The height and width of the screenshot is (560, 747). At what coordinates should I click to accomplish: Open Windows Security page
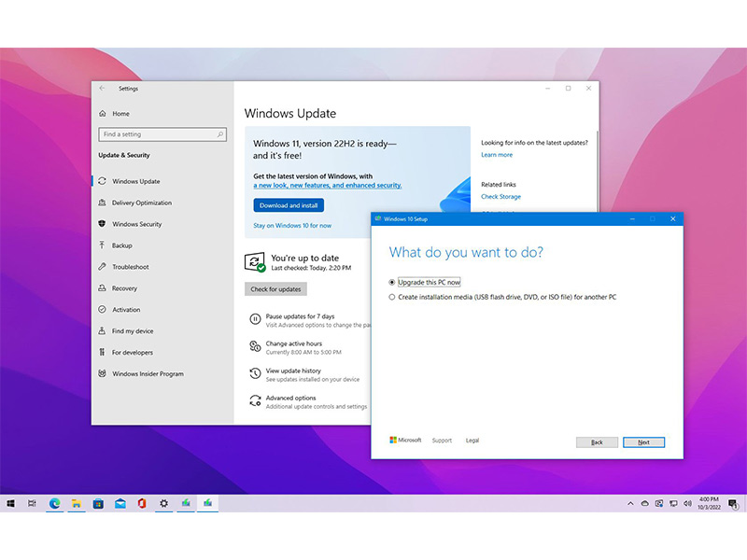tap(136, 224)
